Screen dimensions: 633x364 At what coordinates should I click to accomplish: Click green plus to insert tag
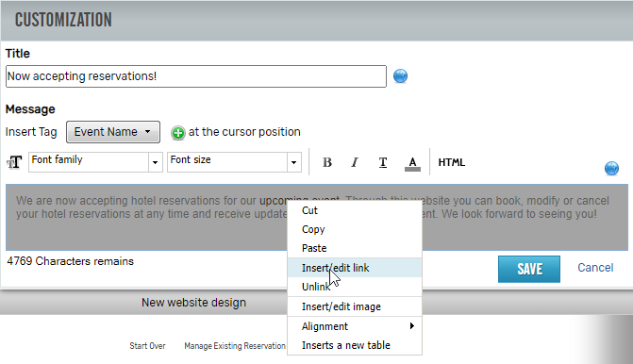tap(177, 133)
